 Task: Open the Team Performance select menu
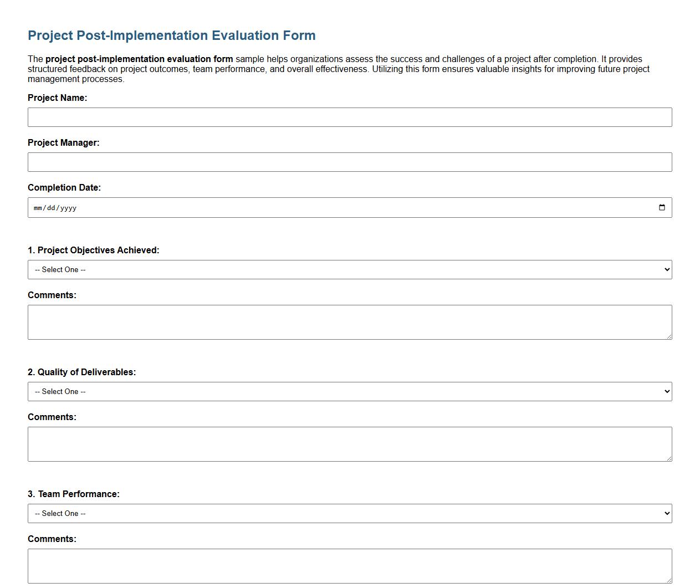pos(349,513)
